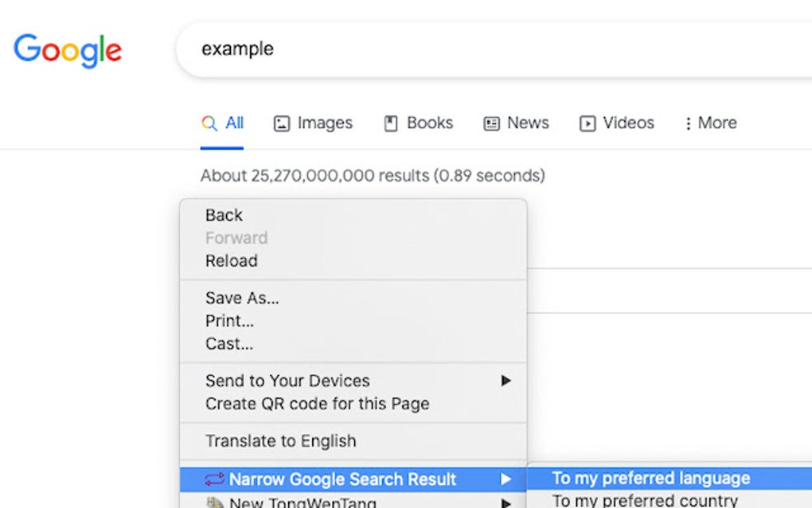Select To my preferred country option
This screenshot has width=812, height=508.
tap(647, 499)
